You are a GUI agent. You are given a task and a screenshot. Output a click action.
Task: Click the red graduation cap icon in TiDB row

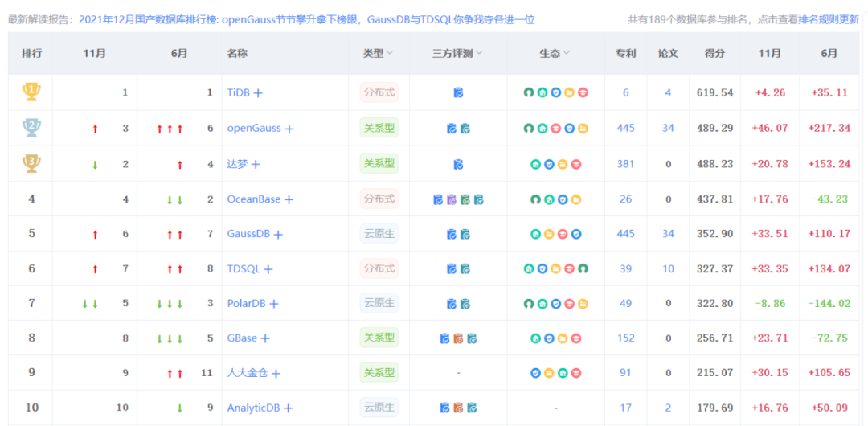point(583,93)
